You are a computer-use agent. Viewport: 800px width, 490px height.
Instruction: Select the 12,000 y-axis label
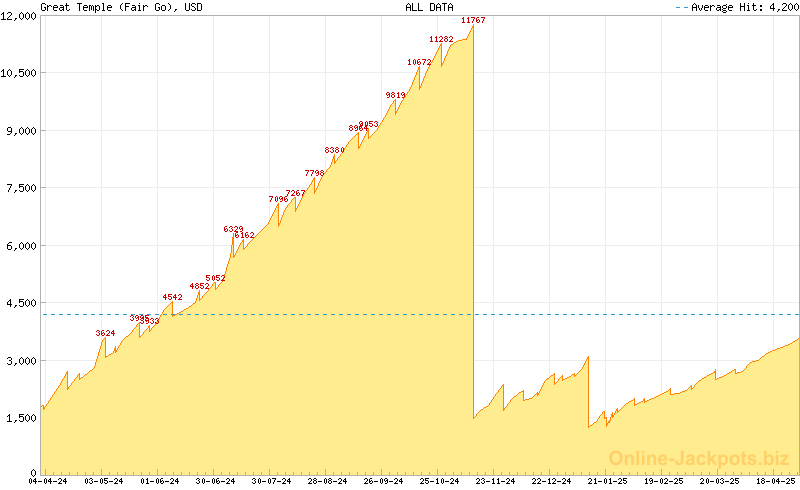(x=20, y=15)
